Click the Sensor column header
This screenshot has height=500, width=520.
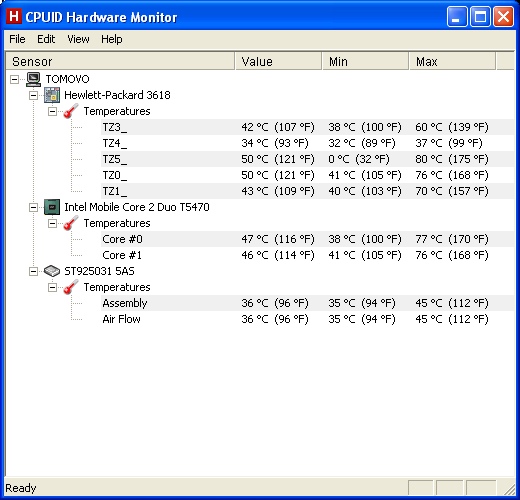pos(120,61)
